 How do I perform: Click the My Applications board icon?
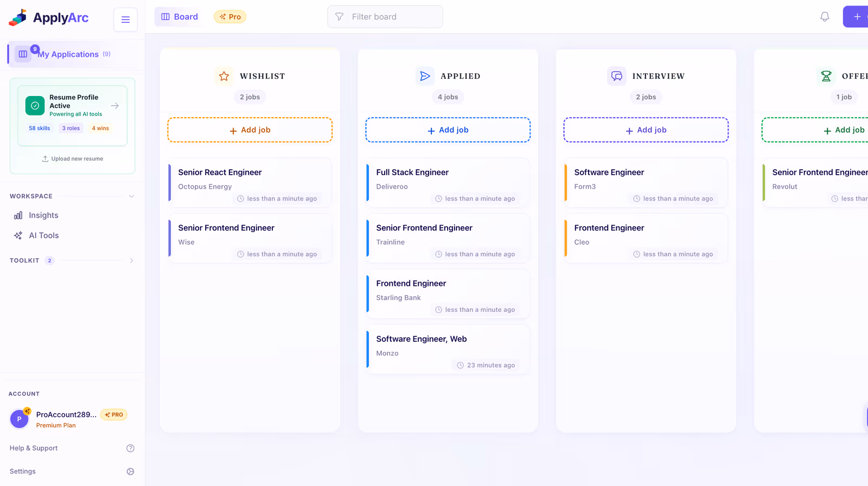point(23,54)
